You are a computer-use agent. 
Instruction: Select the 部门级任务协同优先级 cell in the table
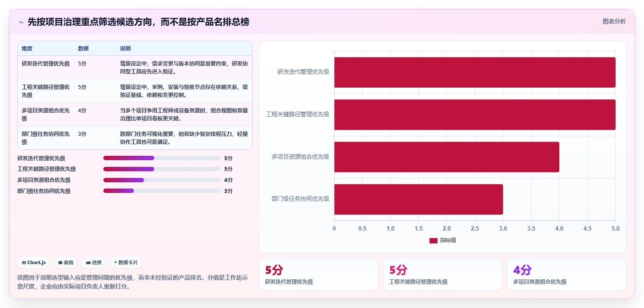click(x=46, y=138)
